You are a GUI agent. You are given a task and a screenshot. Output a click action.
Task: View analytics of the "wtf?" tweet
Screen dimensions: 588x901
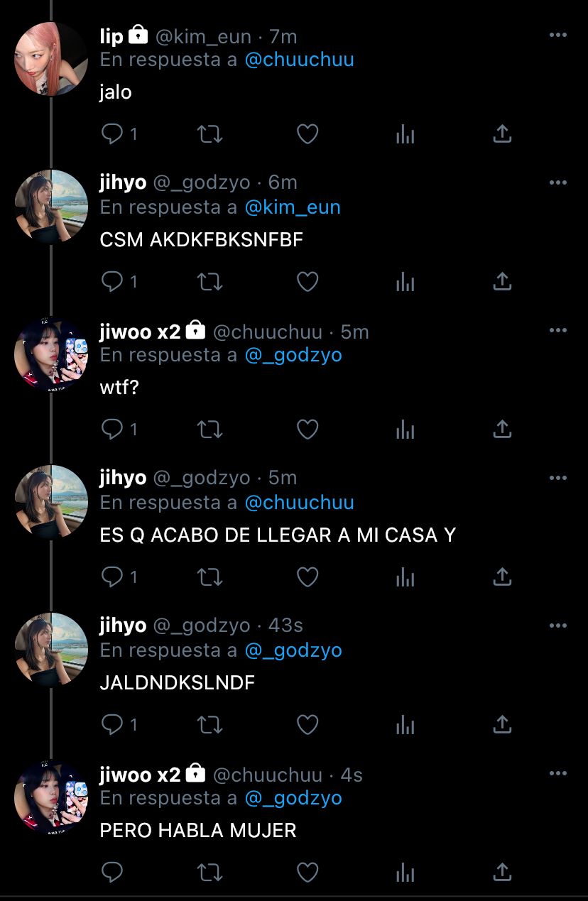click(x=405, y=429)
